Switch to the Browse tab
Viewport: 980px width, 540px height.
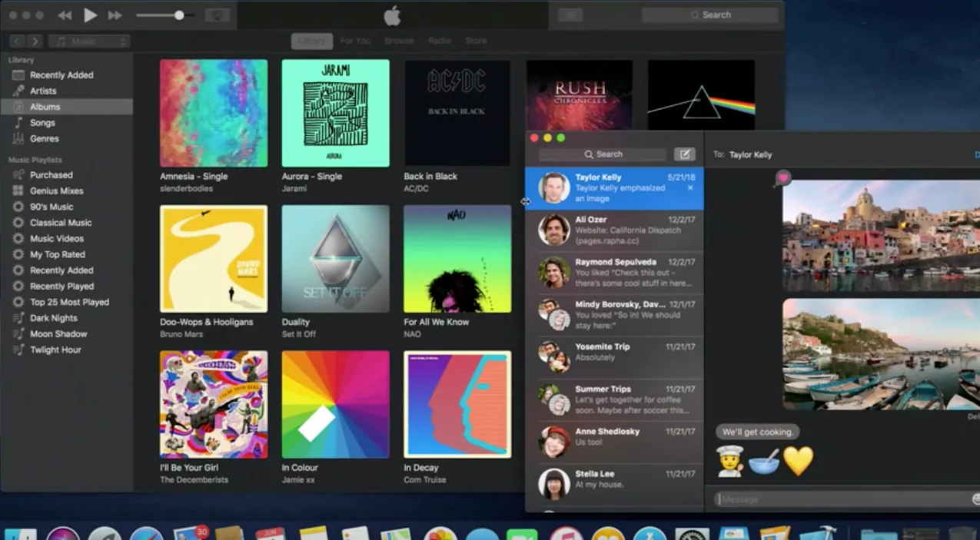(x=399, y=41)
